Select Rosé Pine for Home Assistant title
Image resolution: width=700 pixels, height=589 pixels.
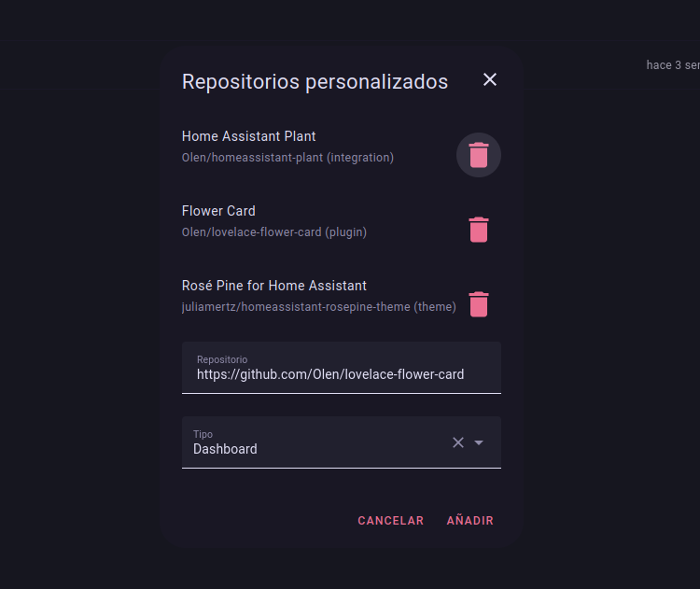pos(274,286)
